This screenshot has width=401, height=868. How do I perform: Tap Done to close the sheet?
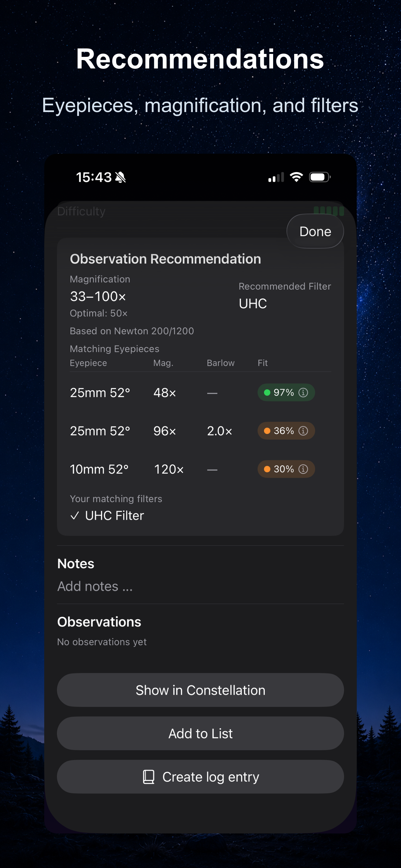(315, 232)
